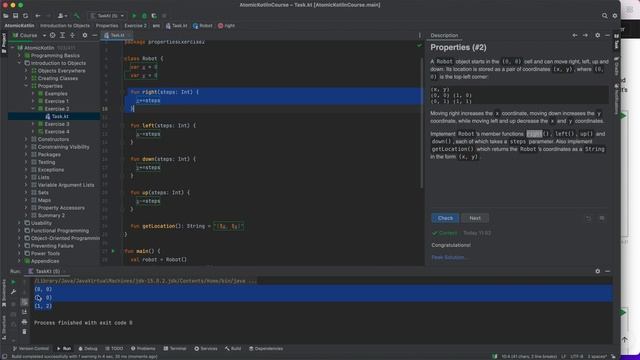Rerun program in Run panel
Image resolution: width=640 pixels, height=360 pixels.
pos(13,282)
